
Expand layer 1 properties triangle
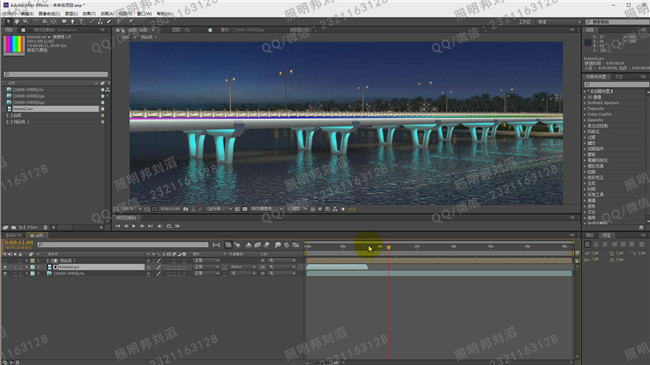[27, 260]
